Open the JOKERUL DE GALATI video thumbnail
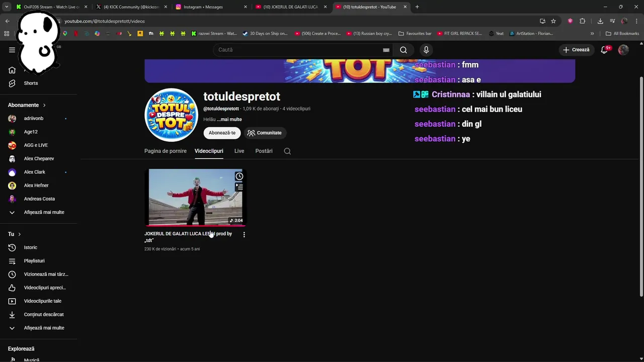Screen dimensions: 644x362 coord(195,197)
